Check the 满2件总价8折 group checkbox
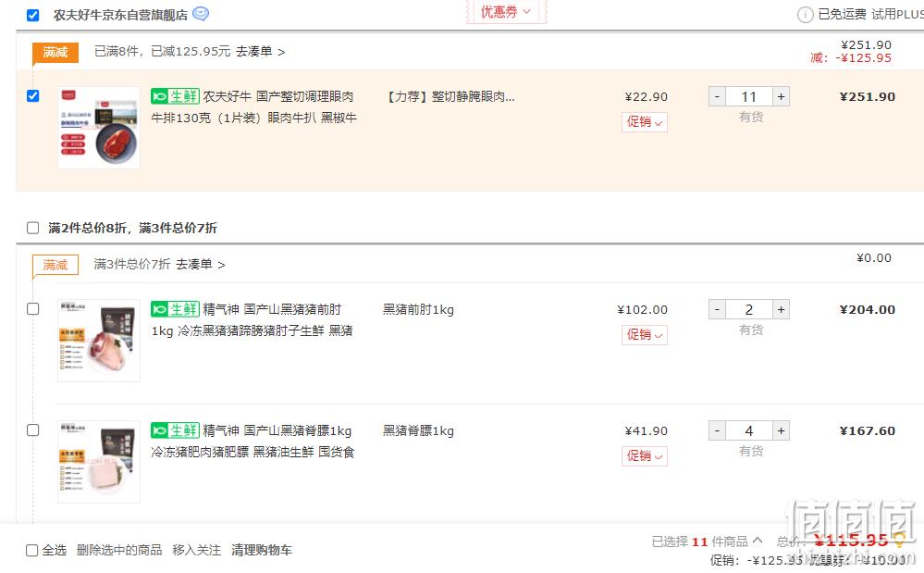 (x=33, y=228)
